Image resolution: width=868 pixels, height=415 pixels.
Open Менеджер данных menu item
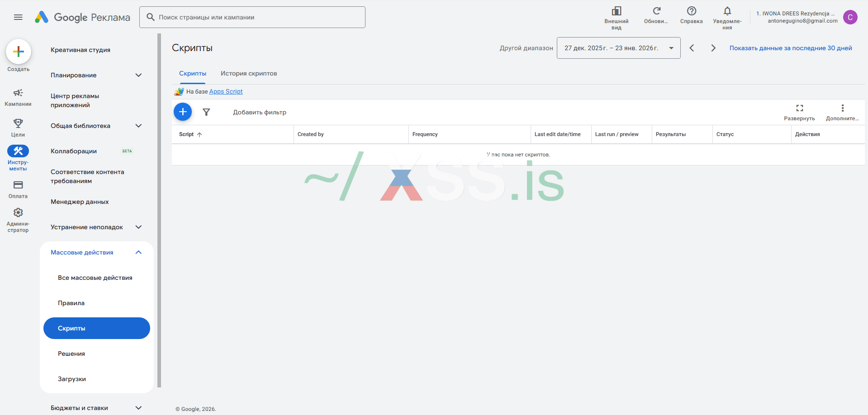[80, 202]
